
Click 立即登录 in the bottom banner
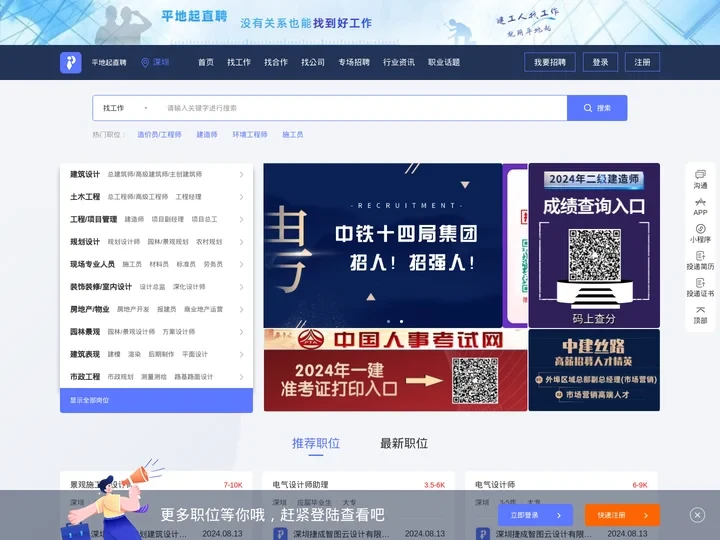click(535, 515)
